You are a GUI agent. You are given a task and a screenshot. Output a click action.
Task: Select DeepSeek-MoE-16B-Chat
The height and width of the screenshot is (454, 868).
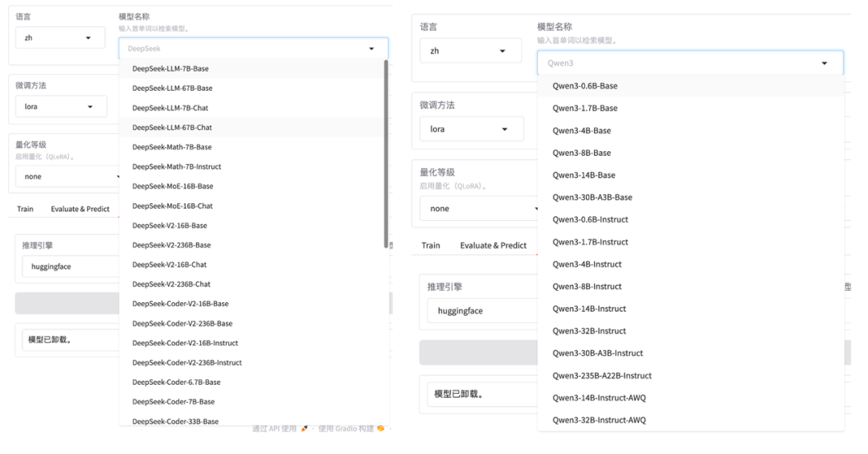[x=252, y=206]
